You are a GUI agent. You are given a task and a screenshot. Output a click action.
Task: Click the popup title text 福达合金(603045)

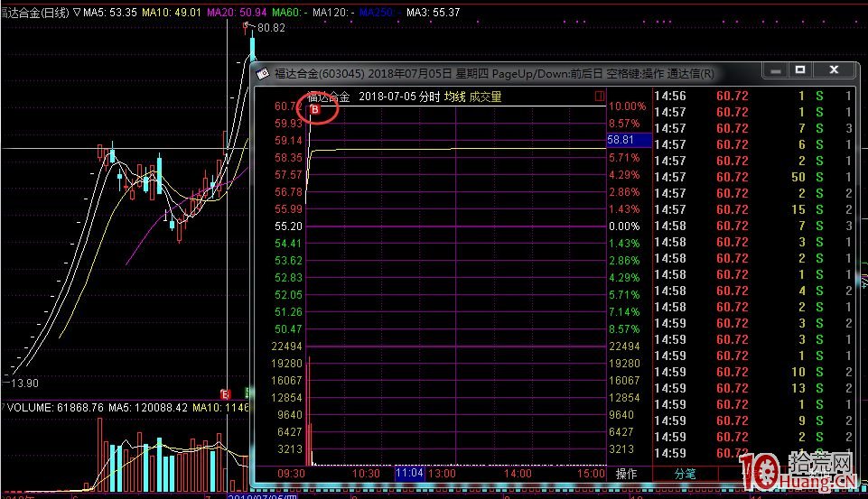(x=320, y=74)
